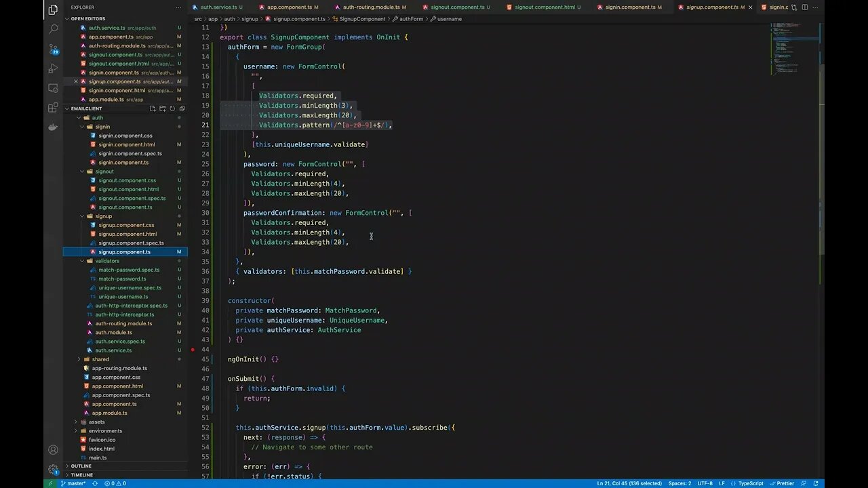Open the Accounts menu
Viewport: 868px width, 488px height.
53,449
